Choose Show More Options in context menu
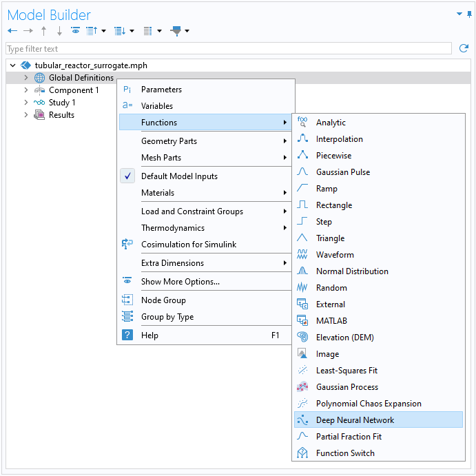This screenshot has height=476, width=476. click(205, 282)
